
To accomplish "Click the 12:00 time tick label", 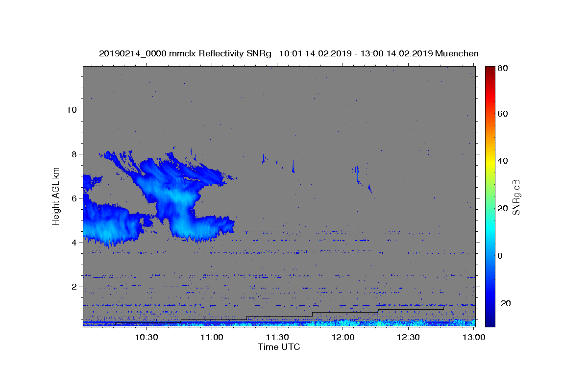I will (x=343, y=338).
